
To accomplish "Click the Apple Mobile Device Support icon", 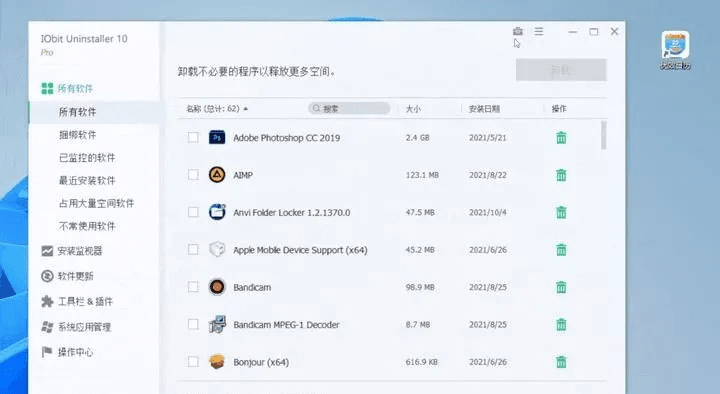I will coord(217,249).
